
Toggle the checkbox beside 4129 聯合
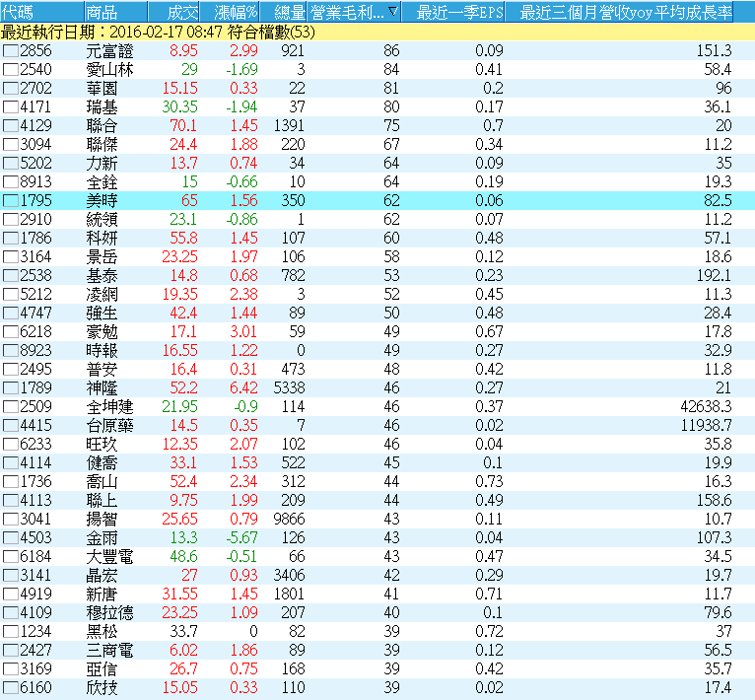pyautogui.click(x=10, y=125)
